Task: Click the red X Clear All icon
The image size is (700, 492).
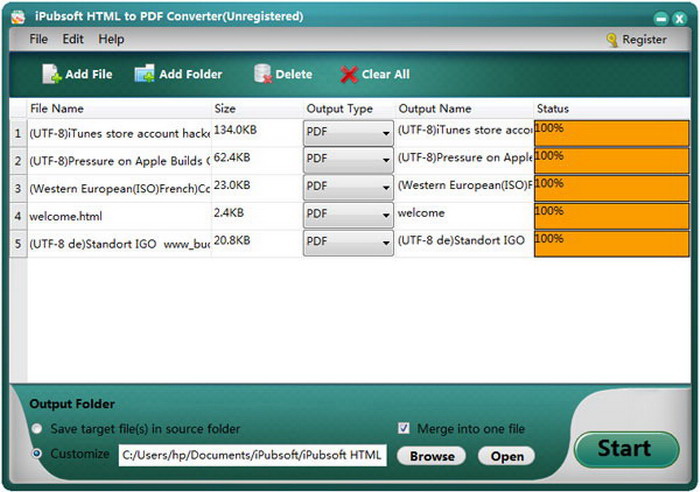Action: pyautogui.click(x=349, y=75)
